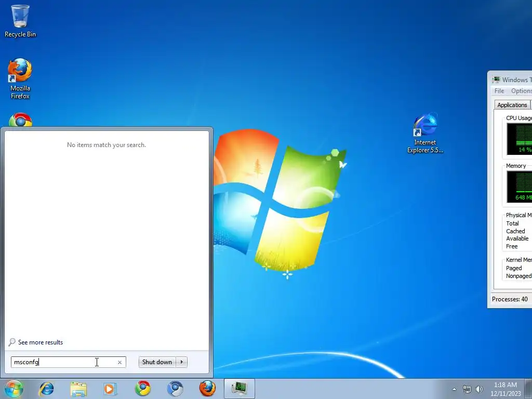Switch to the Applications tab in Task Manager
The height and width of the screenshot is (399, 532).
click(x=512, y=105)
